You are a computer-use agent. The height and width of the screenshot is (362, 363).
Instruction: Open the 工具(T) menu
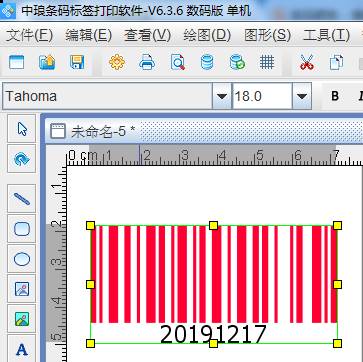[x=326, y=35]
